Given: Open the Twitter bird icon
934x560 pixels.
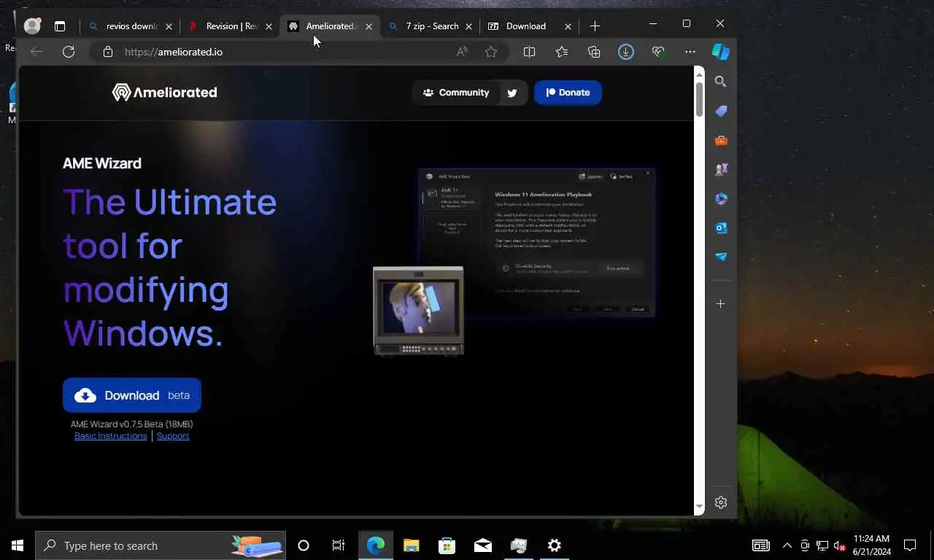Looking at the screenshot, I should click(x=512, y=93).
